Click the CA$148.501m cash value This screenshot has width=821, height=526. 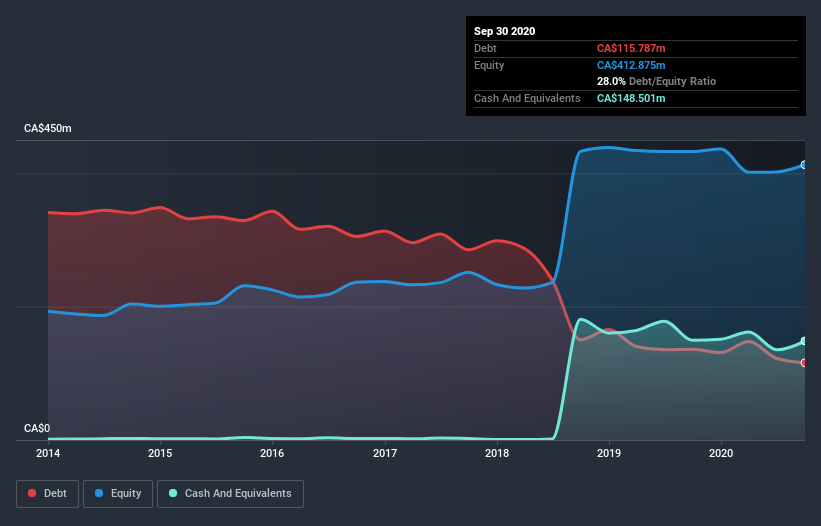[631, 98]
